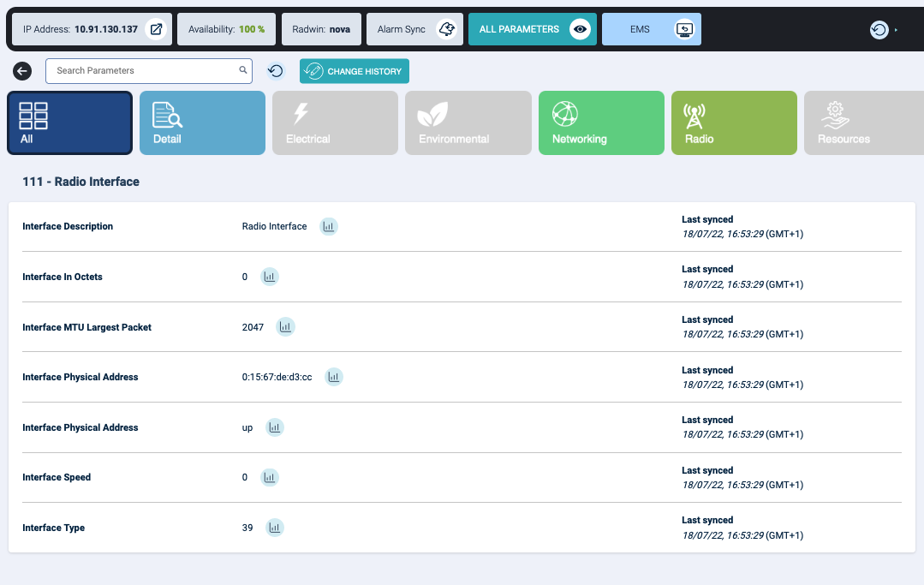Click the Change History button
Screen dimensions: 924x585
pos(355,71)
